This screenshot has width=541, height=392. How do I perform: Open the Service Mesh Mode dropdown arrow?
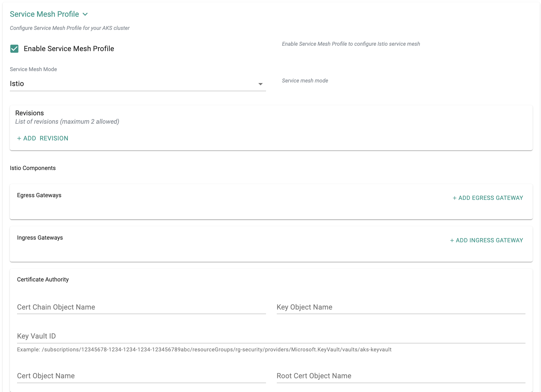[260, 84]
